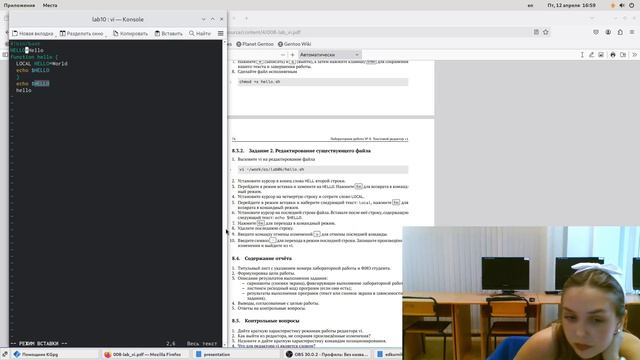Open the Applications menu in top panel
640x360 pixels.
click(x=19, y=5)
